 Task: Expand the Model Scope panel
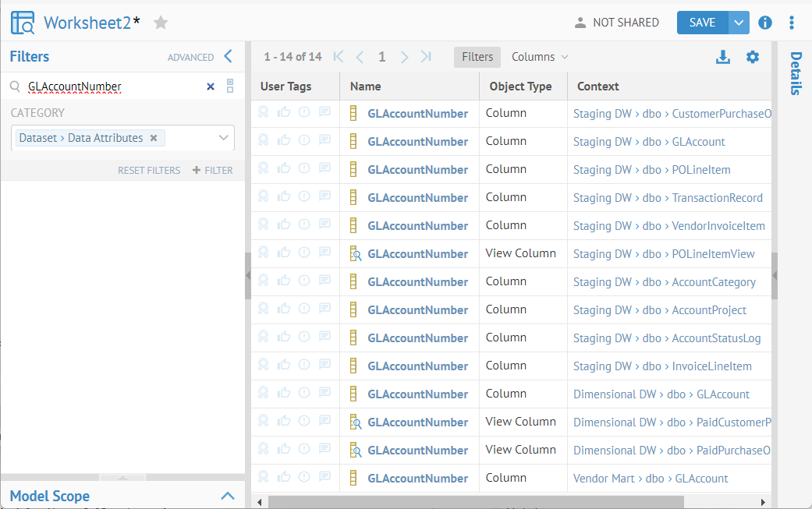coord(227,496)
